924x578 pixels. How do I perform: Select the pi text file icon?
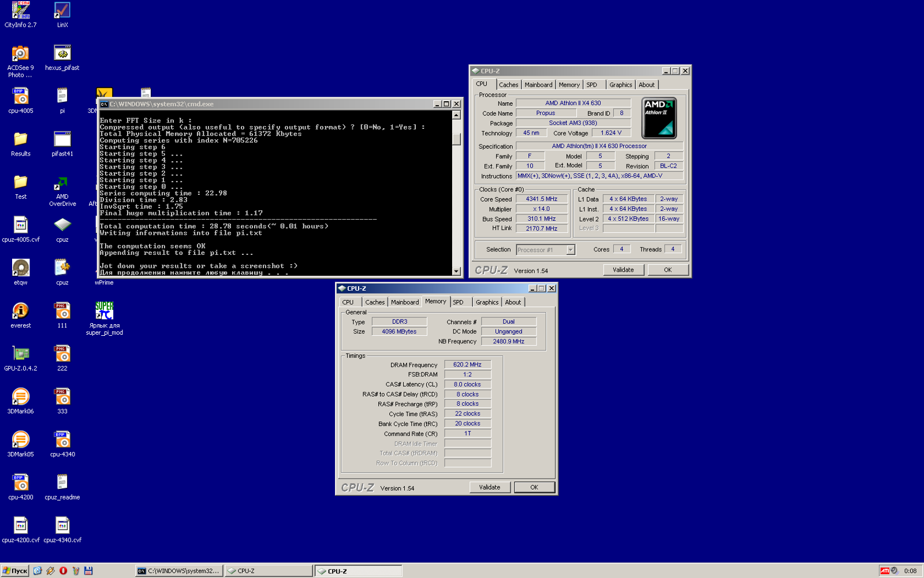pyautogui.click(x=62, y=101)
